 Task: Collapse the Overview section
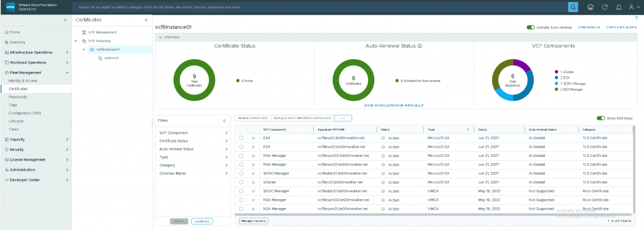[160, 37]
